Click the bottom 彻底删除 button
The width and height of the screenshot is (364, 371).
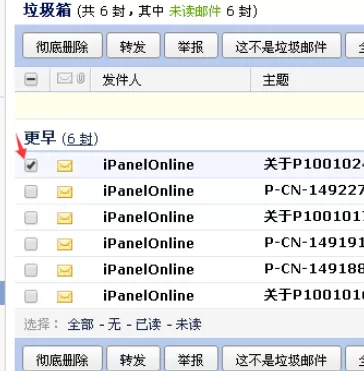tap(62, 359)
